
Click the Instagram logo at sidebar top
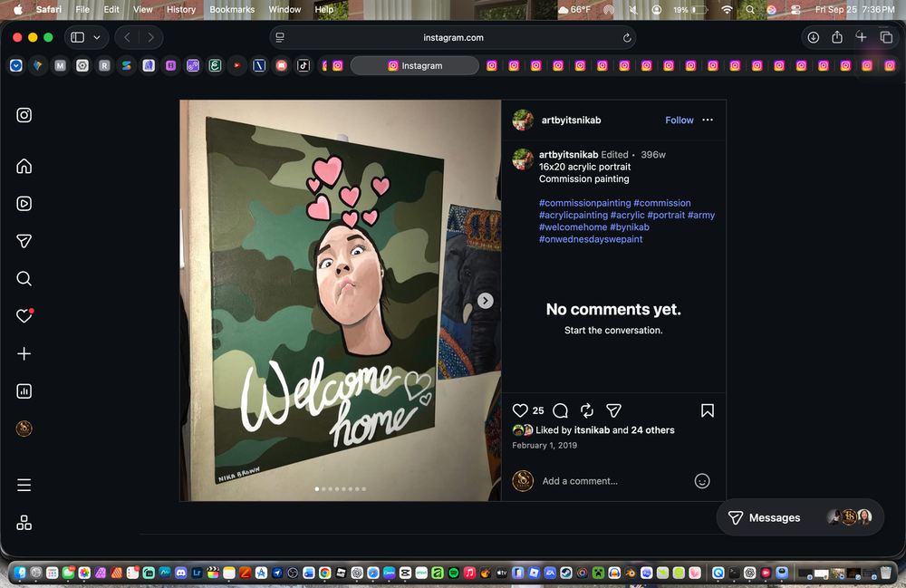[24, 115]
